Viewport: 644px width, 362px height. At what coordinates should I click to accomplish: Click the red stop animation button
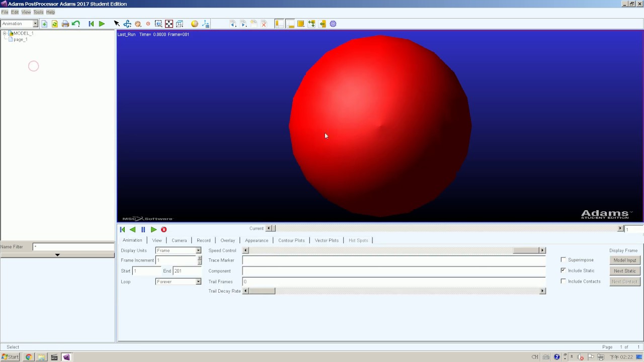pos(164,229)
